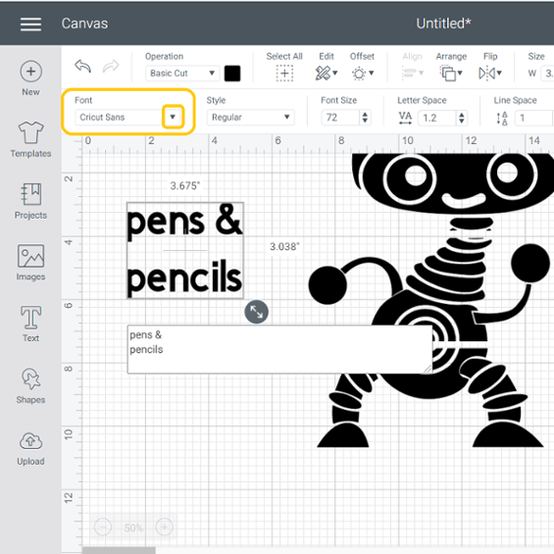Click the Redo arrow

click(x=111, y=66)
